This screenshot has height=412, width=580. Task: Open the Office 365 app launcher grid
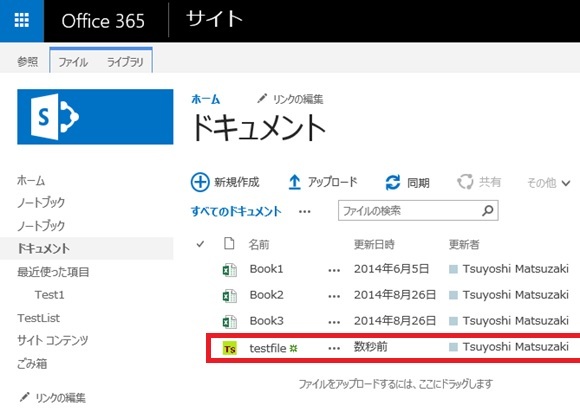point(21,21)
